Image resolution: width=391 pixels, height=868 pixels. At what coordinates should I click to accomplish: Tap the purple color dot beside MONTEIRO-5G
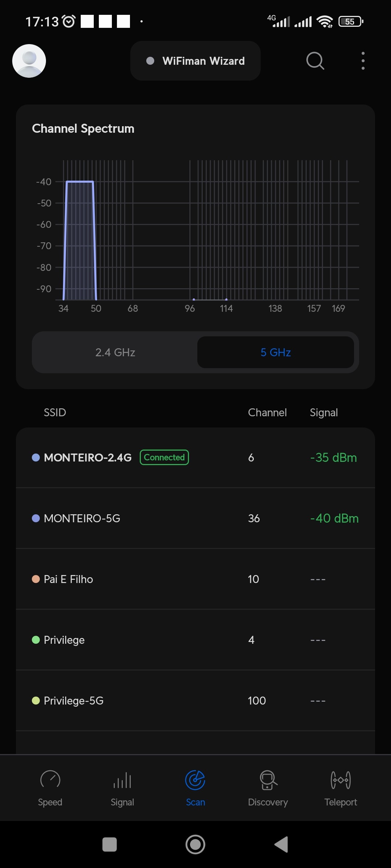coord(36,518)
